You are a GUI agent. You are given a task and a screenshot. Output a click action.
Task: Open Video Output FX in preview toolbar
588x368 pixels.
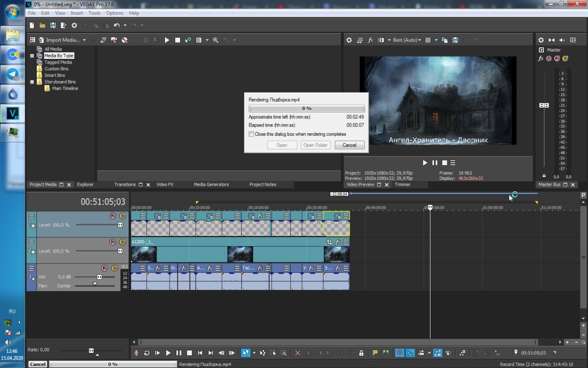pos(370,40)
